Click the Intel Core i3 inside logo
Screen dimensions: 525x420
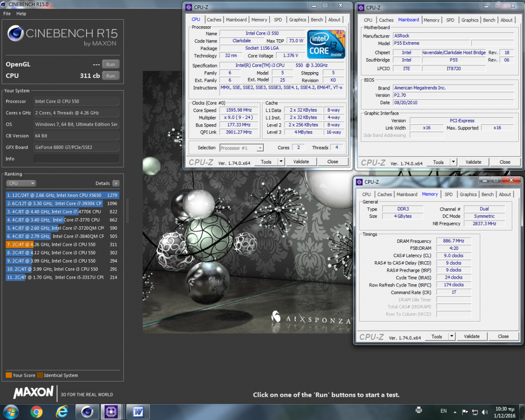326,44
